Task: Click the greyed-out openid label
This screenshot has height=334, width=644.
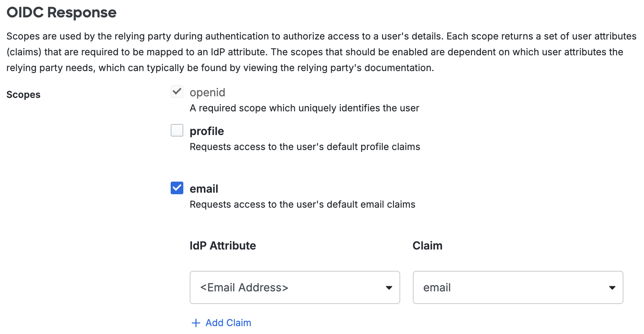Action: tap(207, 92)
